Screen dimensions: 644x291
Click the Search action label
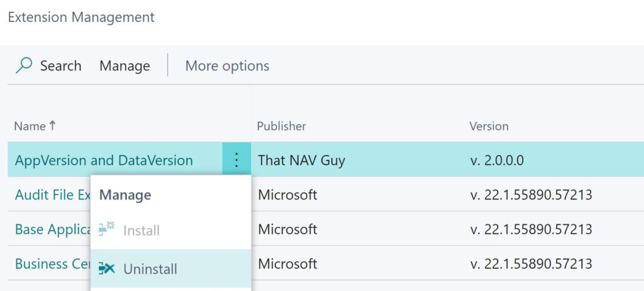(x=60, y=66)
